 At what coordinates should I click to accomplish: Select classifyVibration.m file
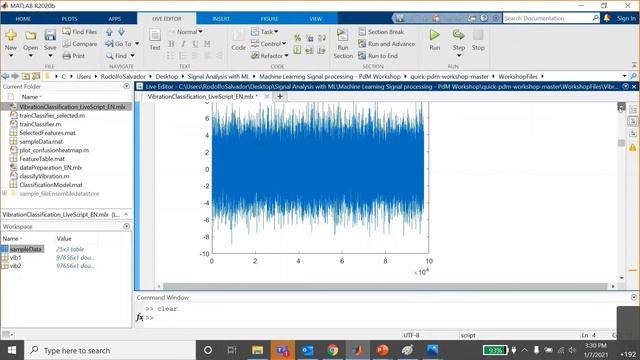click(x=44, y=176)
